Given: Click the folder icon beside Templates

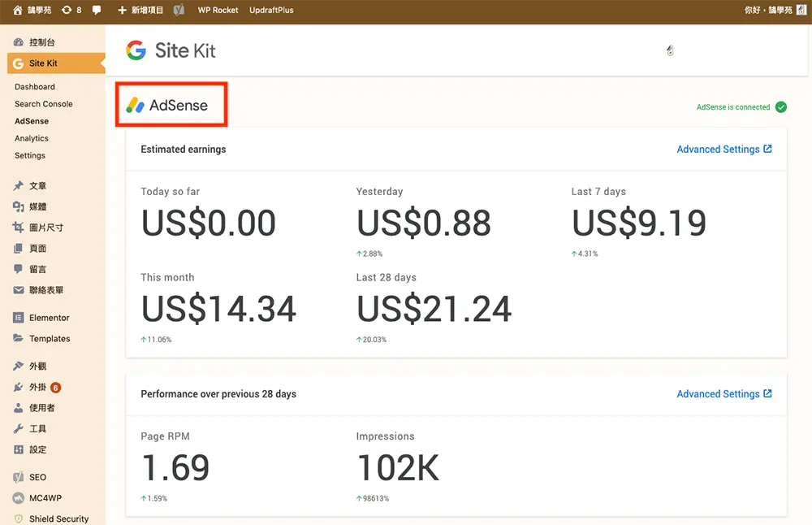Looking at the screenshot, I should click(18, 338).
